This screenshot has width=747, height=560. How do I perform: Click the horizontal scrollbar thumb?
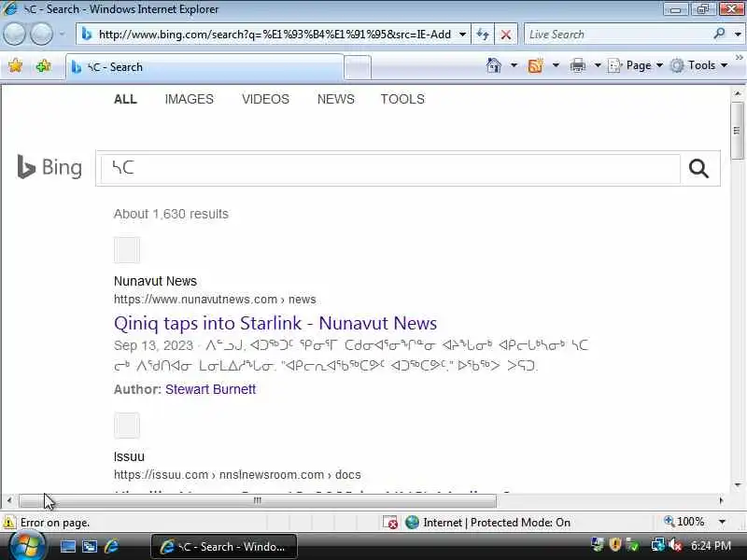[x=258, y=500]
